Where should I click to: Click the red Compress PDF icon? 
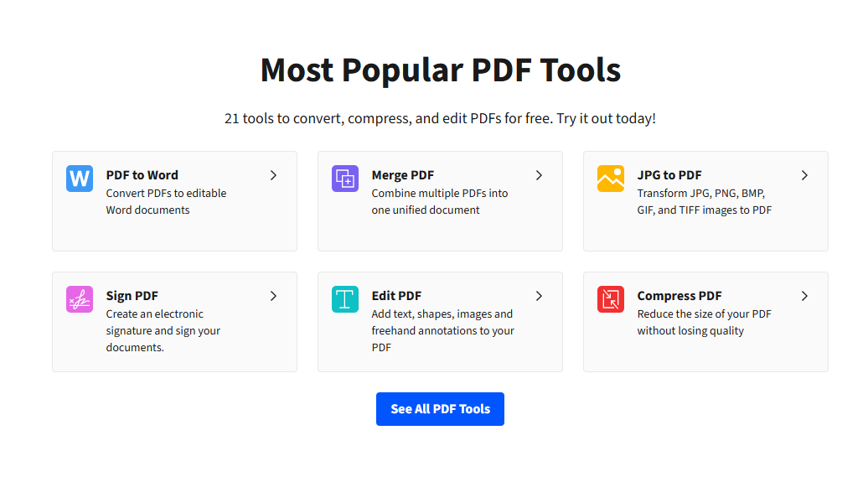tap(611, 299)
